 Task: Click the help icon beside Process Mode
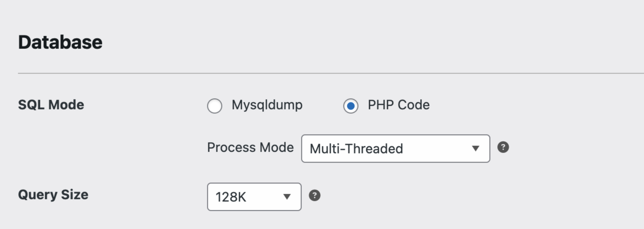click(x=503, y=147)
